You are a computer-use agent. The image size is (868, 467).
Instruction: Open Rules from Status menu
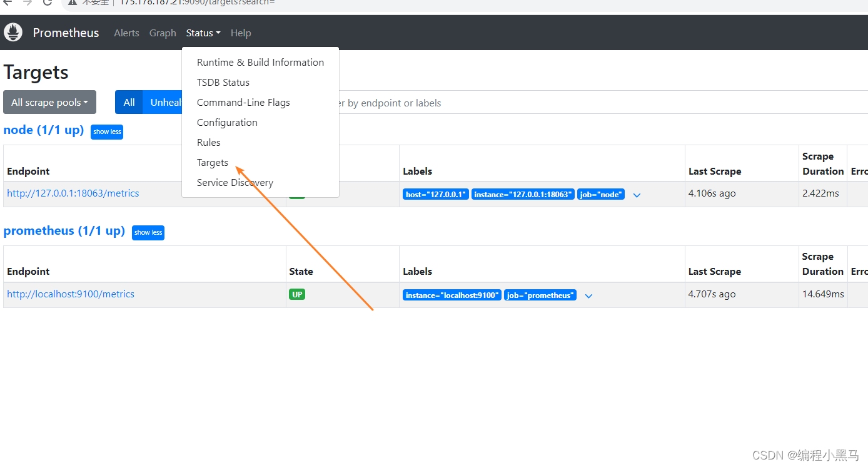pyautogui.click(x=260, y=142)
